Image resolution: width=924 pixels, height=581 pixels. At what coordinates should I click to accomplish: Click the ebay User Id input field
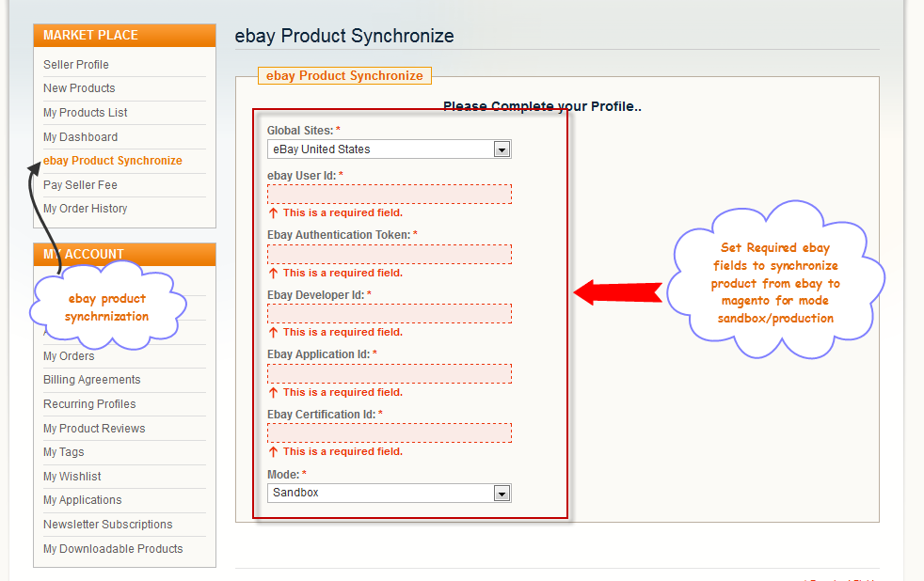[389, 195]
